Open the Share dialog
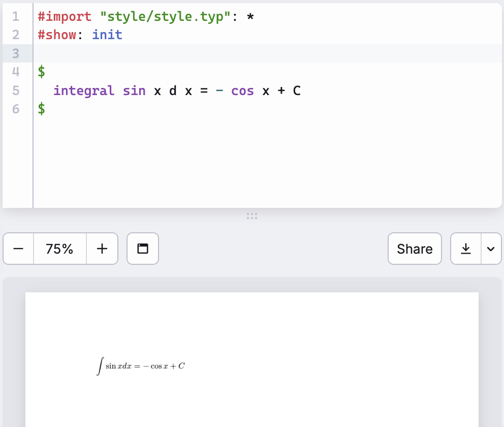The height and width of the screenshot is (427, 504). click(415, 249)
